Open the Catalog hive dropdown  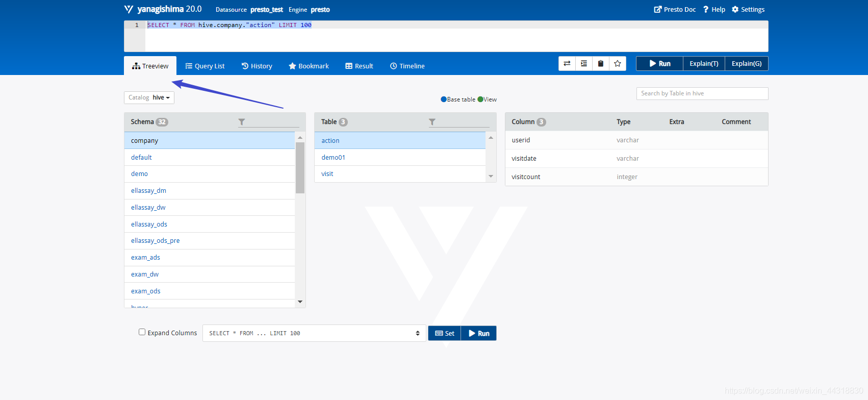click(x=149, y=97)
